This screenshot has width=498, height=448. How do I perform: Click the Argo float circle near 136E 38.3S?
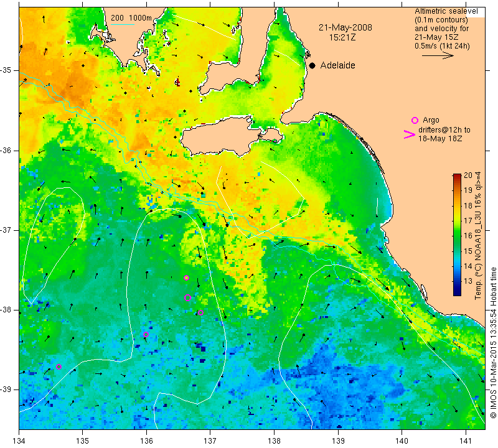pos(146,334)
